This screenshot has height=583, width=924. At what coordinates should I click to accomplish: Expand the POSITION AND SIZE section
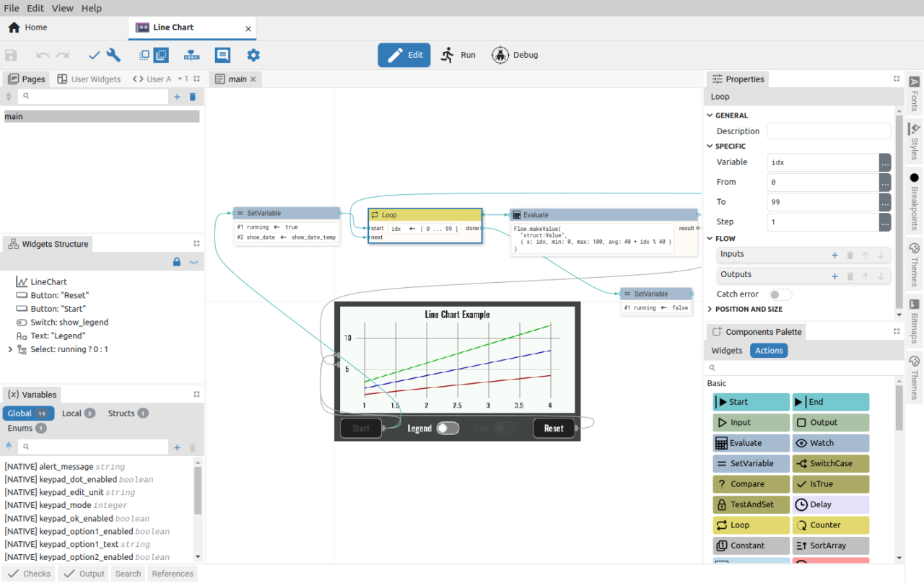point(710,309)
